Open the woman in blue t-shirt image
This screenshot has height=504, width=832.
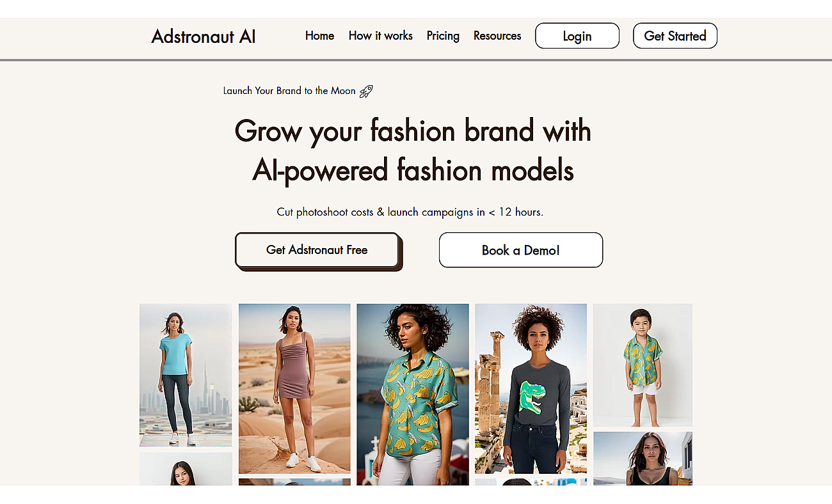coord(186,375)
